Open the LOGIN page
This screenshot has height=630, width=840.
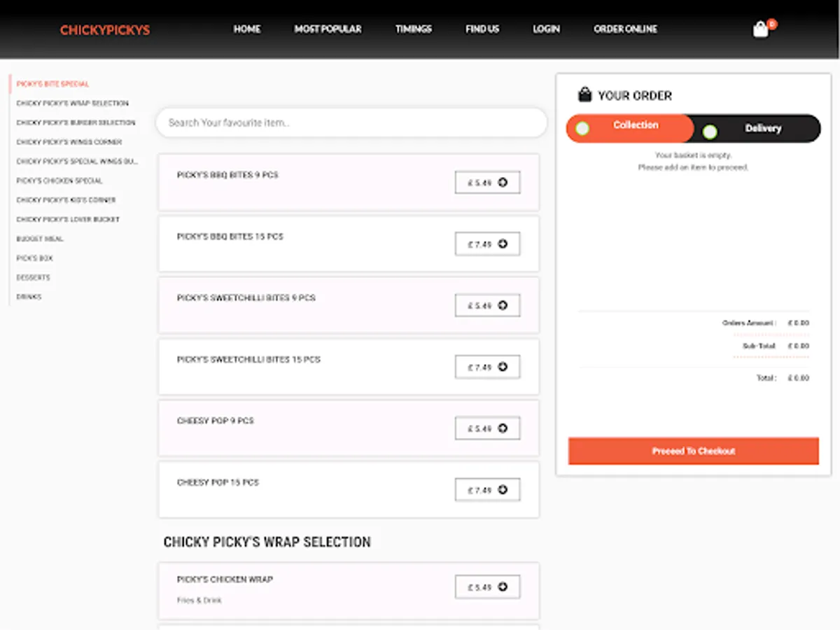point(546,29)
